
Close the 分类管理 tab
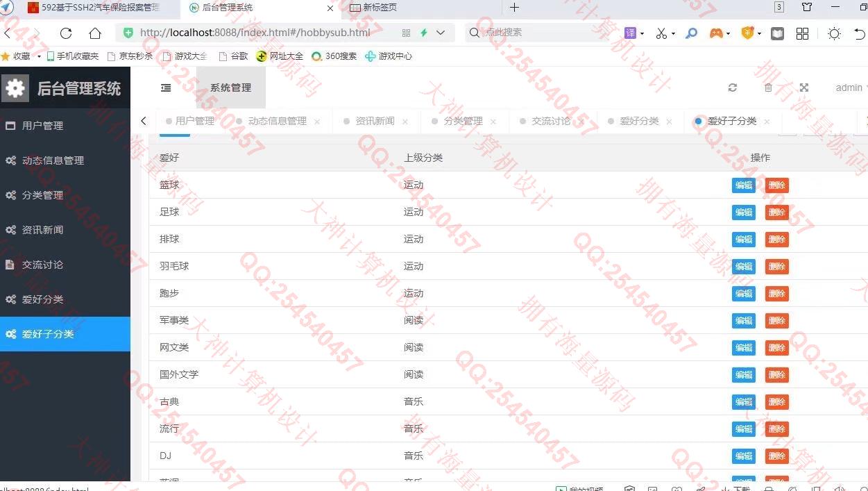click(493, 122)
